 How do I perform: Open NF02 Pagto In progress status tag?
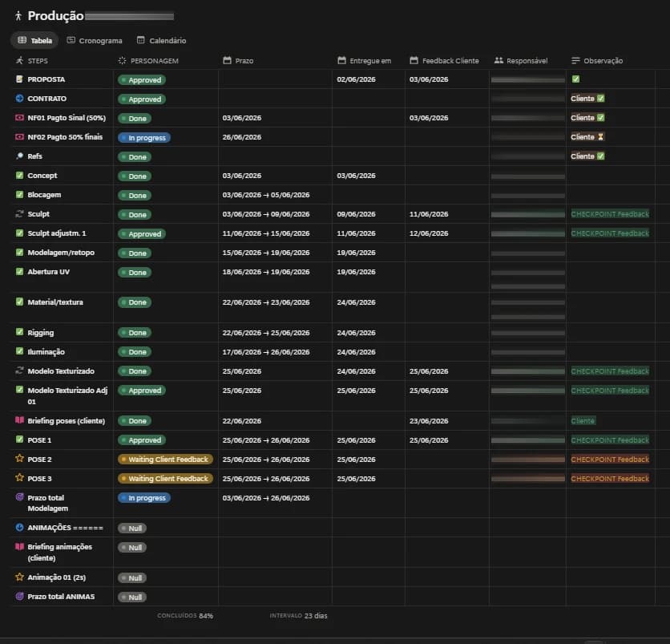coord(144,138)
